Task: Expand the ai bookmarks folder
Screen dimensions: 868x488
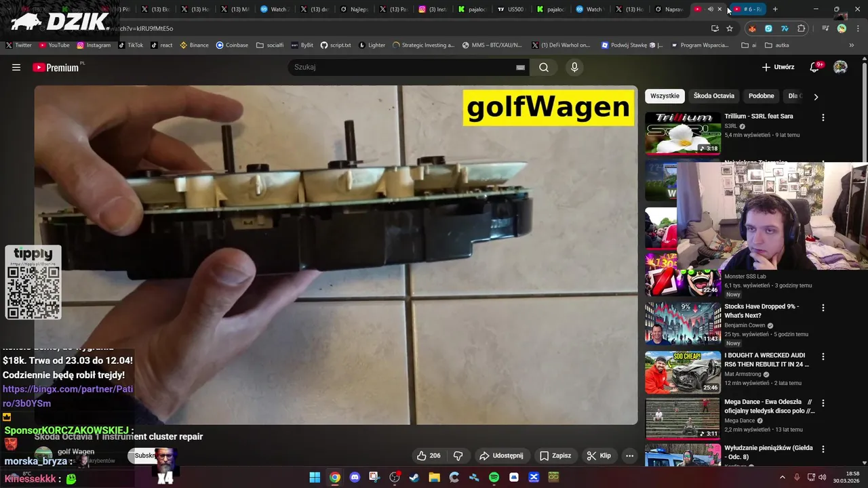Action: point(749,45)
